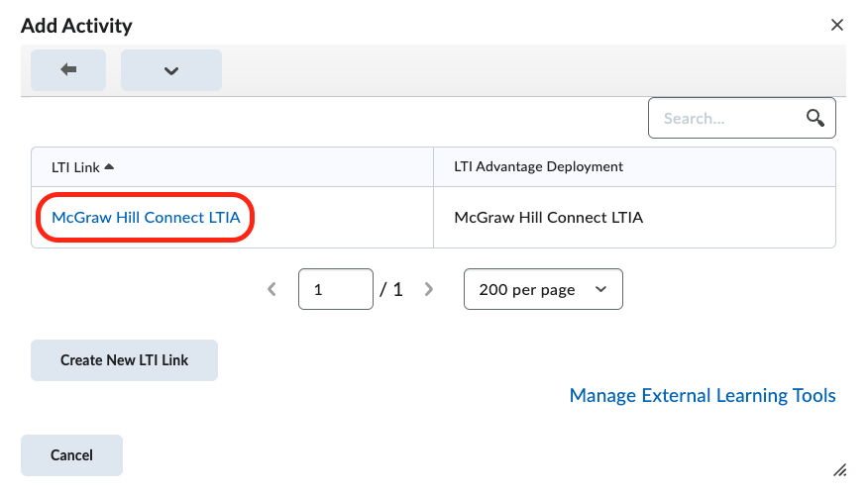This screenshot has height=494, width=868.
Task: Open the 200 per page dropdown
Action: [x=542, y=290]
